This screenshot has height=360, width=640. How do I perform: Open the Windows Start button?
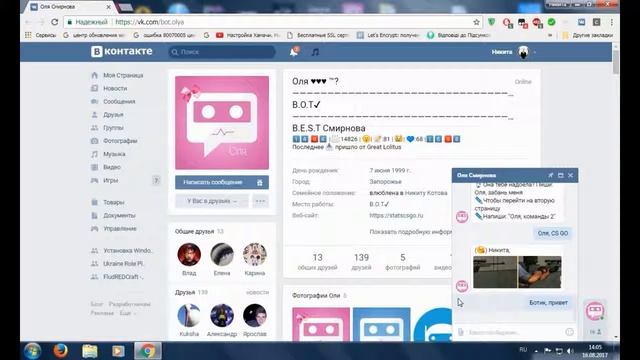pyautogui.click(x=33, y=351)
